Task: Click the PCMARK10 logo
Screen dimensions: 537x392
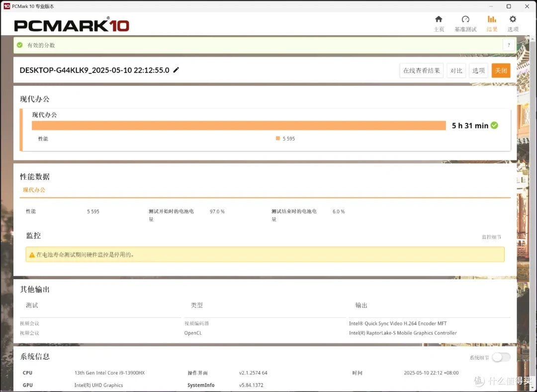Action: click(x=72, y=25)
